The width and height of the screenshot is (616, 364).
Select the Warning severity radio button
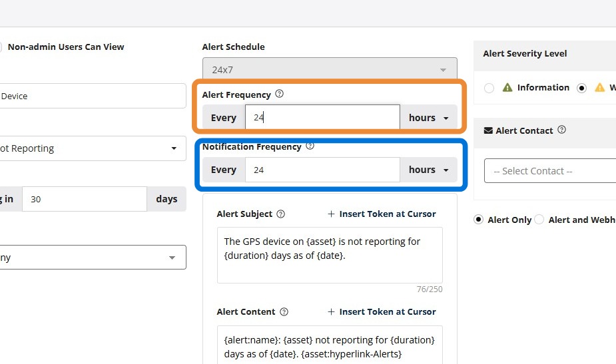pos(582,88)
